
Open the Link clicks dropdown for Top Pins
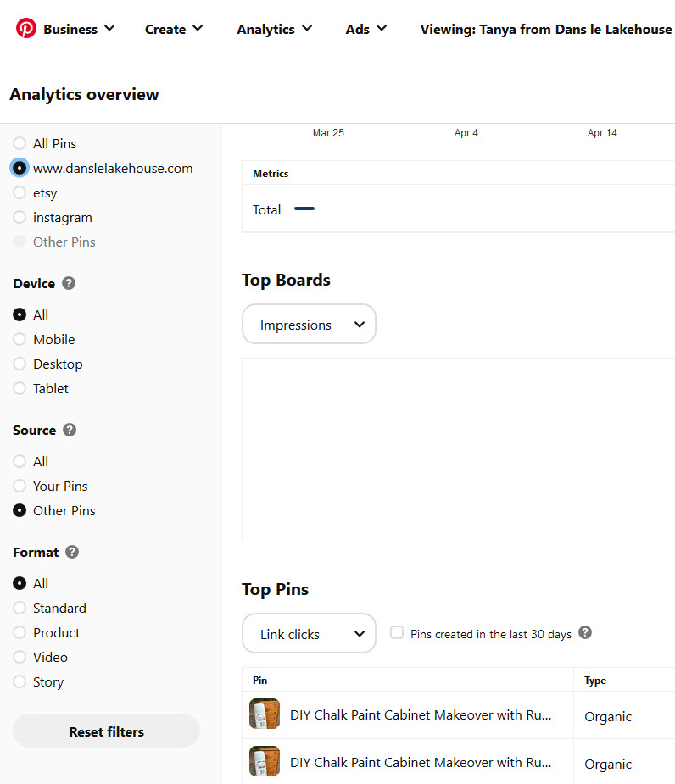(309, 632)
